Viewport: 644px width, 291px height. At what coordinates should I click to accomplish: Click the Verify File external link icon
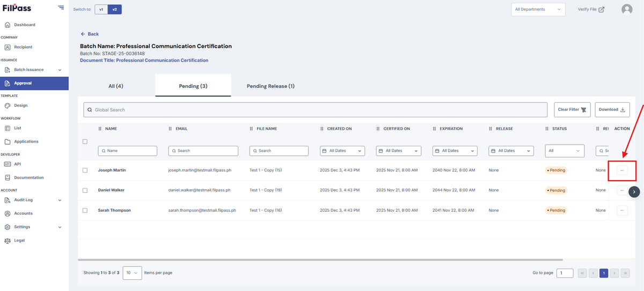coord(601,9)
